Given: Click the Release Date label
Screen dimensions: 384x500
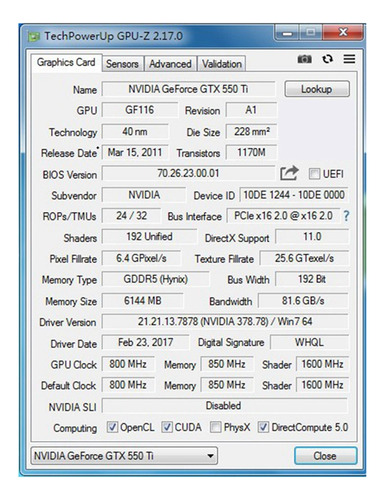Looking at the screenshot, I should 69,153.
